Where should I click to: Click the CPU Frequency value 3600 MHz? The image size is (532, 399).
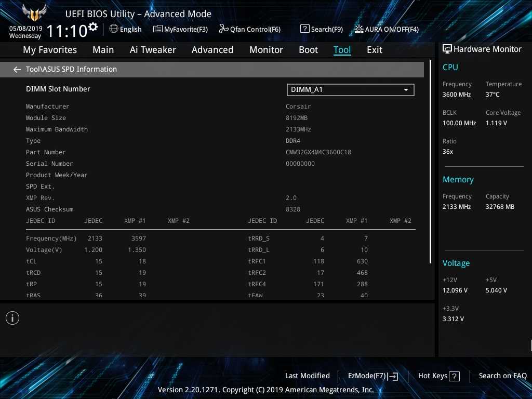pos(456,95)
